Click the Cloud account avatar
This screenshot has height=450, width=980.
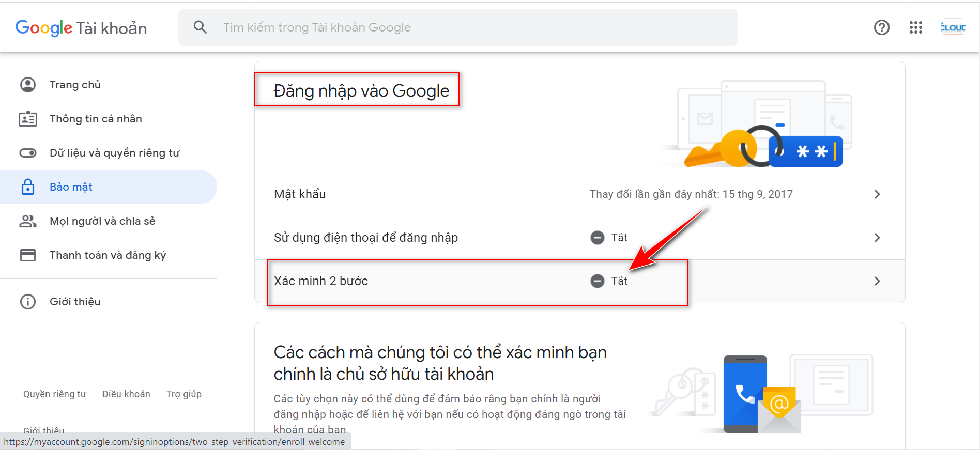[x=953, y=27]
